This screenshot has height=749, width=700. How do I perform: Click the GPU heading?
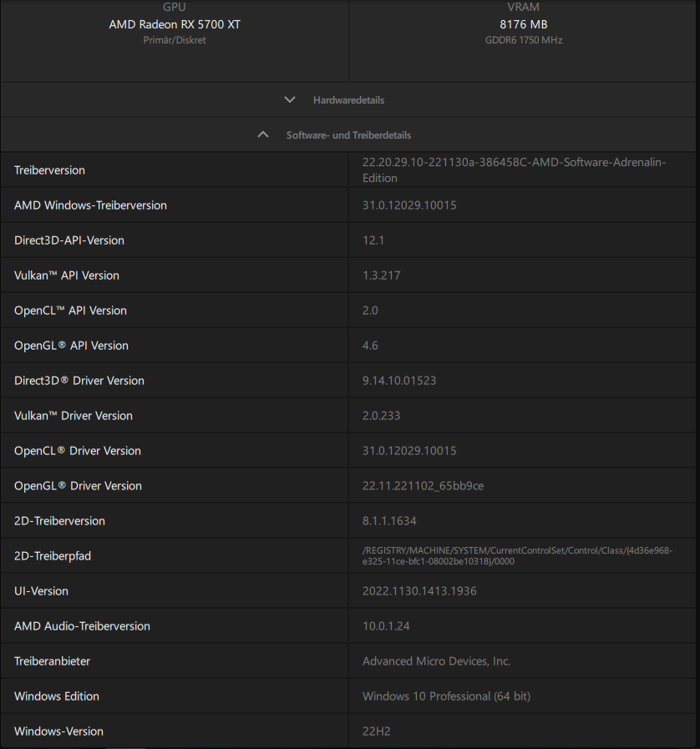(x=175, y=8)
